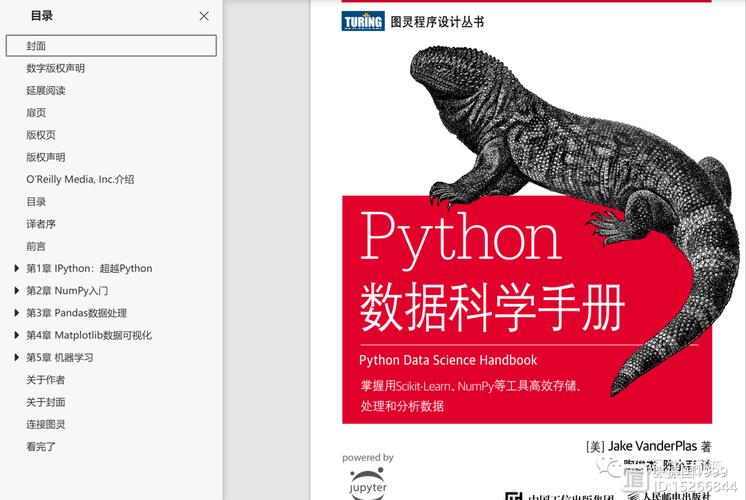Expand the 第3章 Pandas数据处理 arrow
Viewport: 746px width, 500px height.
click(x=17, y=313)
